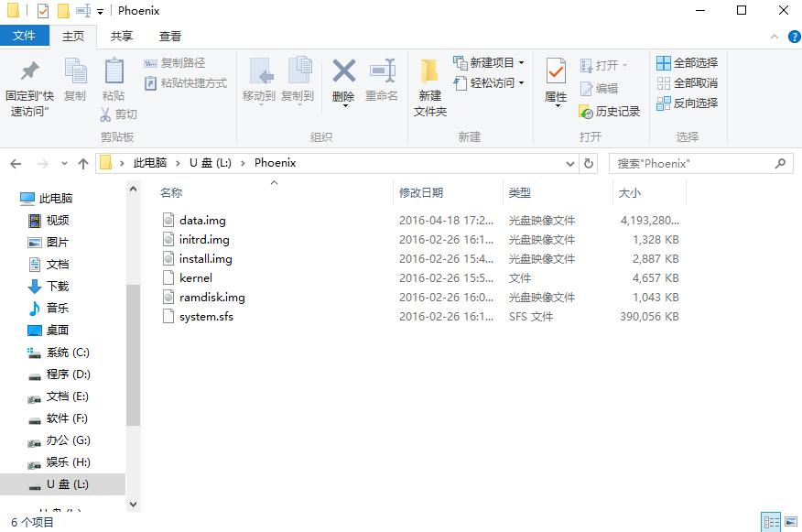This screenshot has width=802, height=532.
Task: Switch to details view in status bar
Action: (770, 519)
